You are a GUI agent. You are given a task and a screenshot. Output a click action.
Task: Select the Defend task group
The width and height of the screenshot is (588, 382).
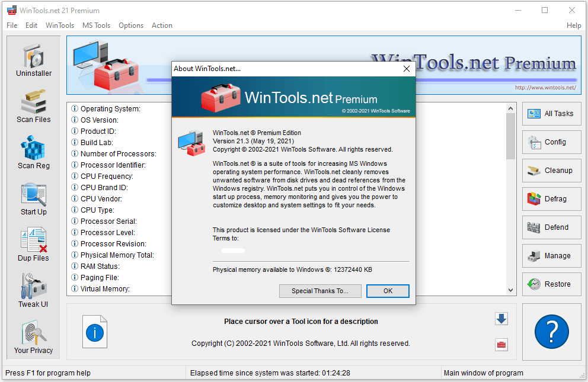tap(552, 227)
